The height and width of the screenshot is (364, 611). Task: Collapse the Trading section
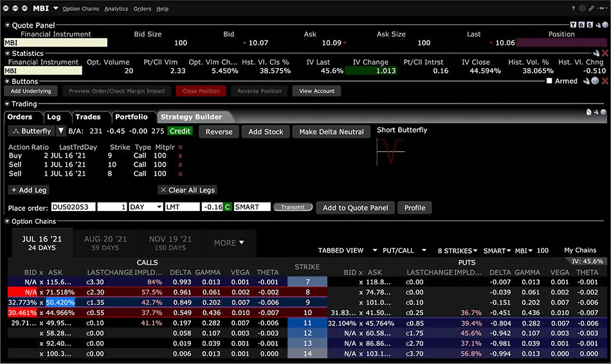pyautogui.click(x=7, y=104)
